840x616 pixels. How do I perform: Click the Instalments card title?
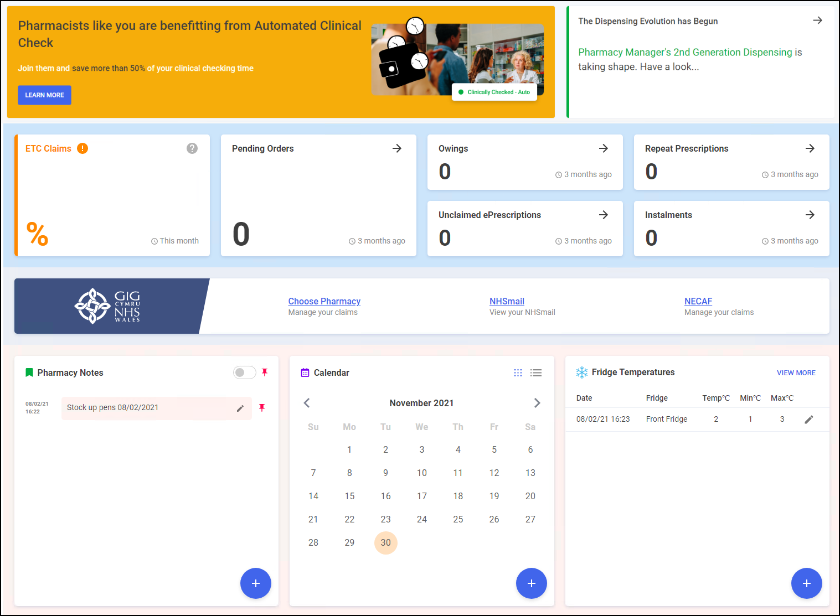pos(668,215)
